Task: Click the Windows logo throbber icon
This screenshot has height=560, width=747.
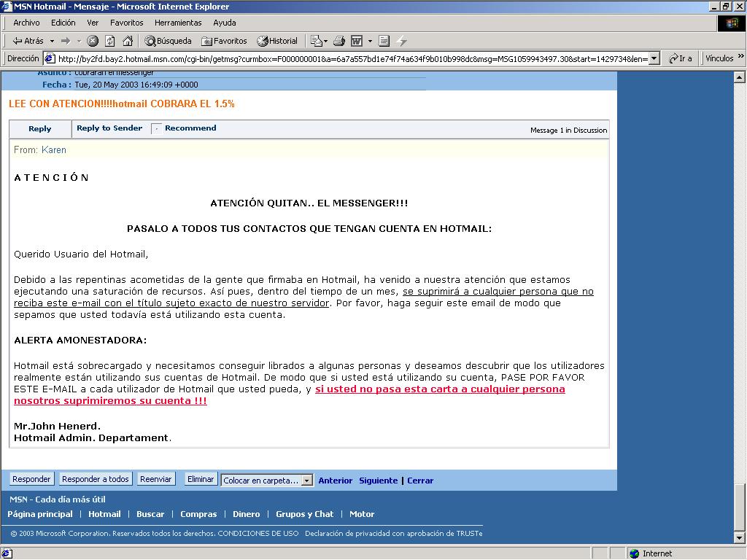Action: tap(731, 23)
